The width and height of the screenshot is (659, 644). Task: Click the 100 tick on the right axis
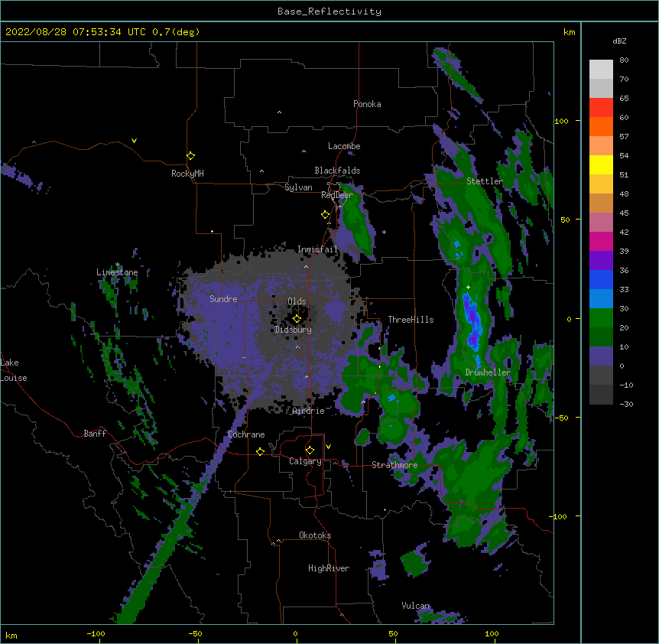point(561,121)
